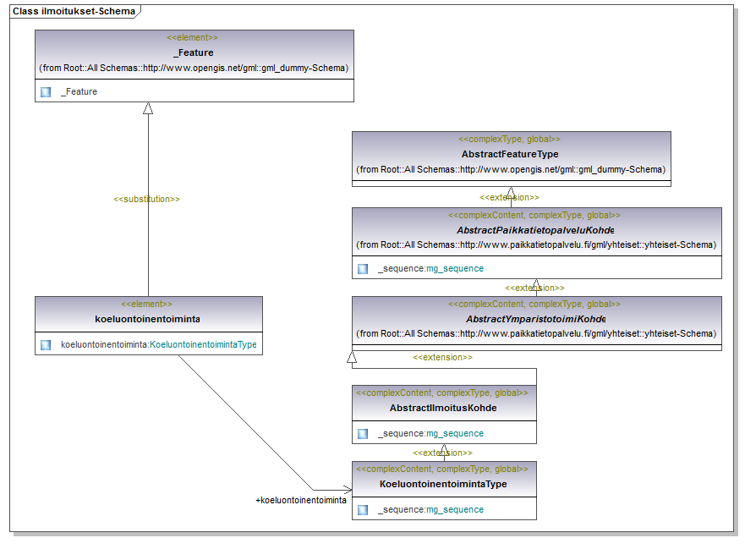Select the AbstractIlmoitusKohde class title

point(443,408)
